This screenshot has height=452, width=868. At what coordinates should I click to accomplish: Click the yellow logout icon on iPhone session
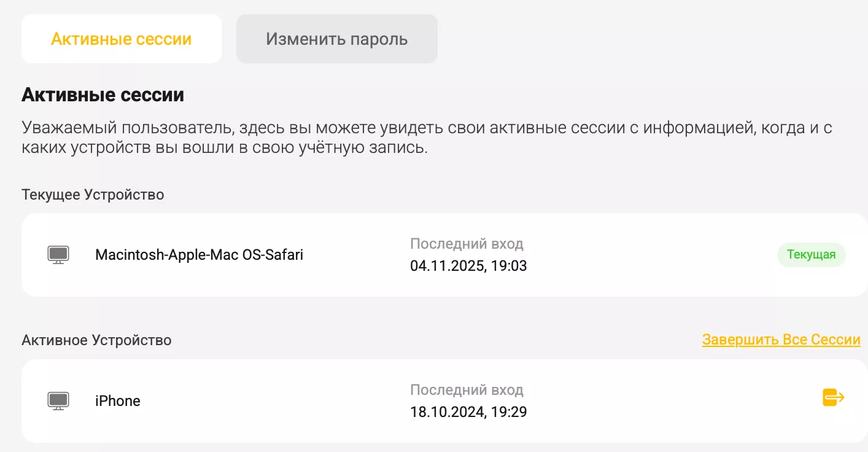pyautogui.click(x=833, y=397)
